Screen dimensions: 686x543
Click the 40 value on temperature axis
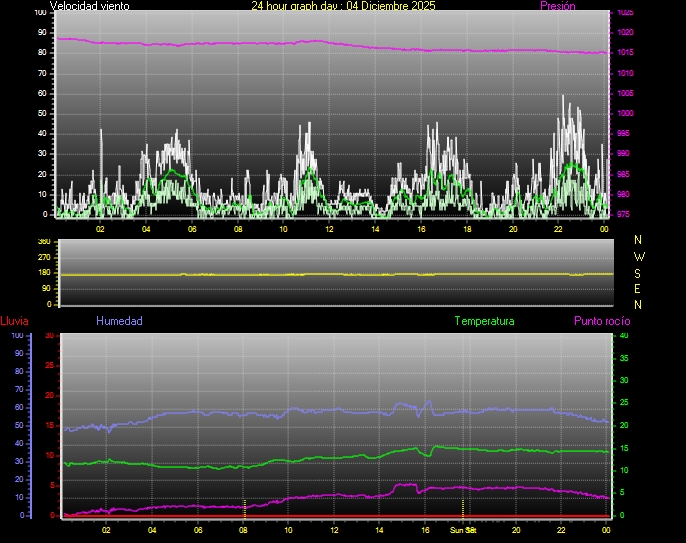624,336
